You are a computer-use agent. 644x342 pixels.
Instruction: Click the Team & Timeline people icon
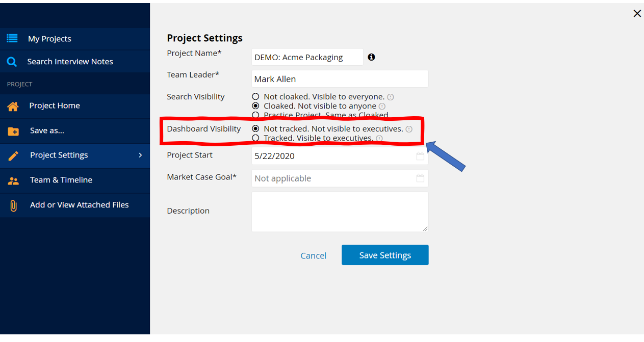[13, 180]
